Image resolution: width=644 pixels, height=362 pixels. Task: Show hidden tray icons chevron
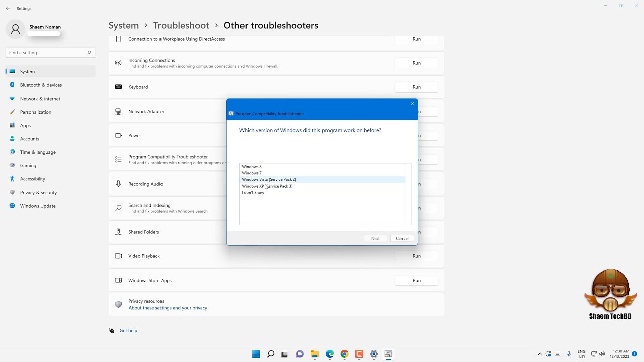(540, 354)
